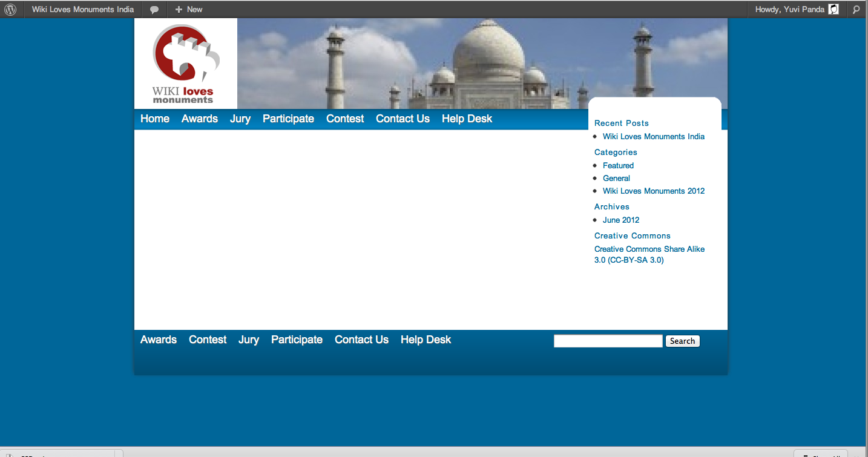The width and height of the screenshot is (868, 457).
Task: Open the June 2012 archive
Action: (621, 220)
